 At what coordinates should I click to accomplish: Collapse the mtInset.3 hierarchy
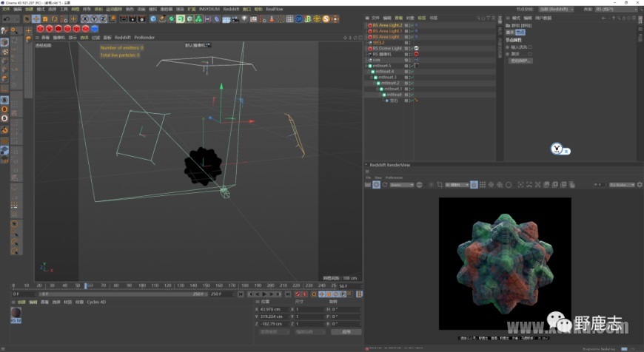[372, 77]
